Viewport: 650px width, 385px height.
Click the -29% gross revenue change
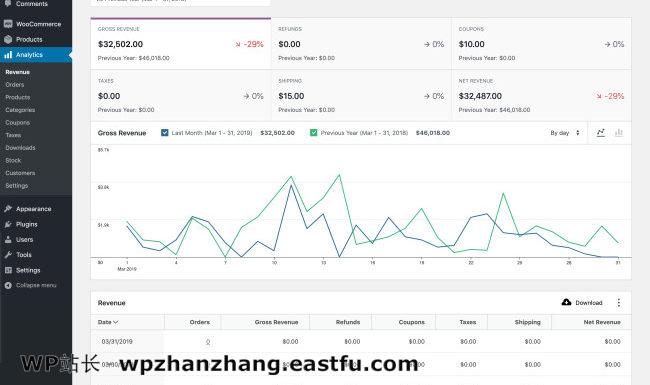click(x=249, y=44)
